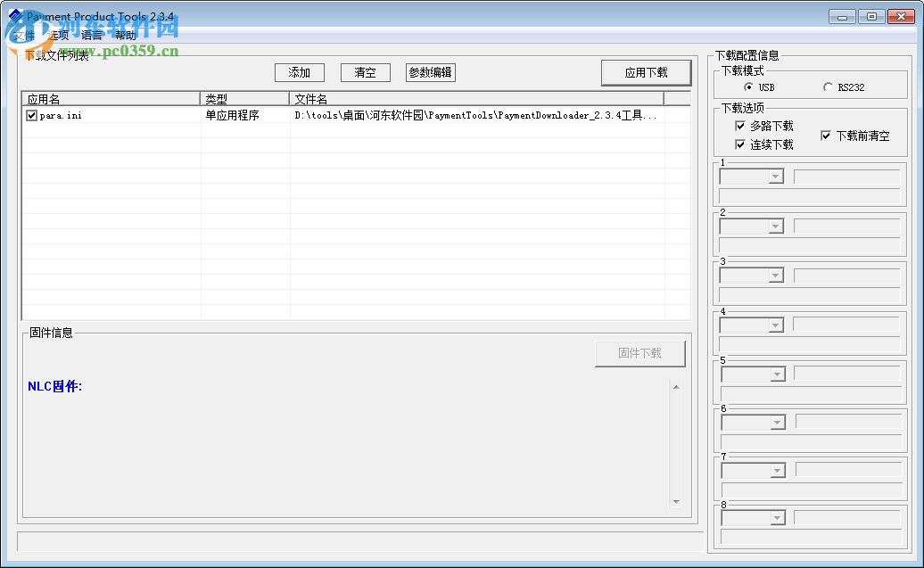This screenshot has width=924, height=568.
Task: Uncheck the para.ini list entry
Action: click(30, 115)
